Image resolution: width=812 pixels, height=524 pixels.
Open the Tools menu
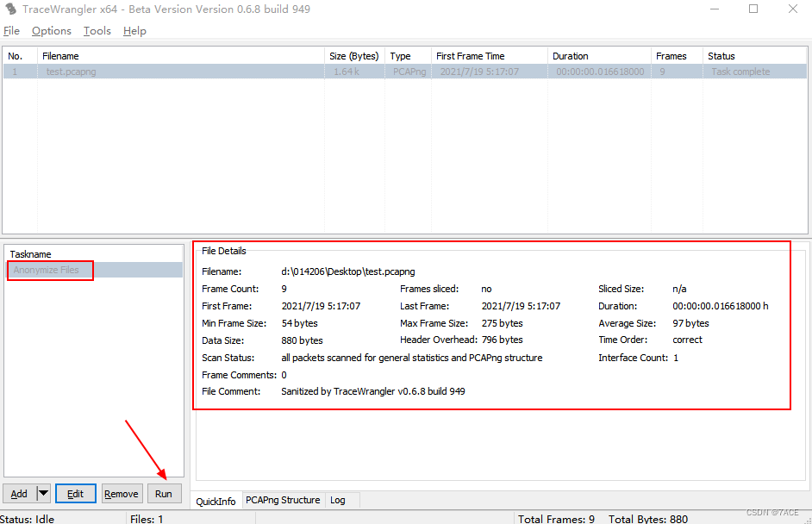(97, 31)
